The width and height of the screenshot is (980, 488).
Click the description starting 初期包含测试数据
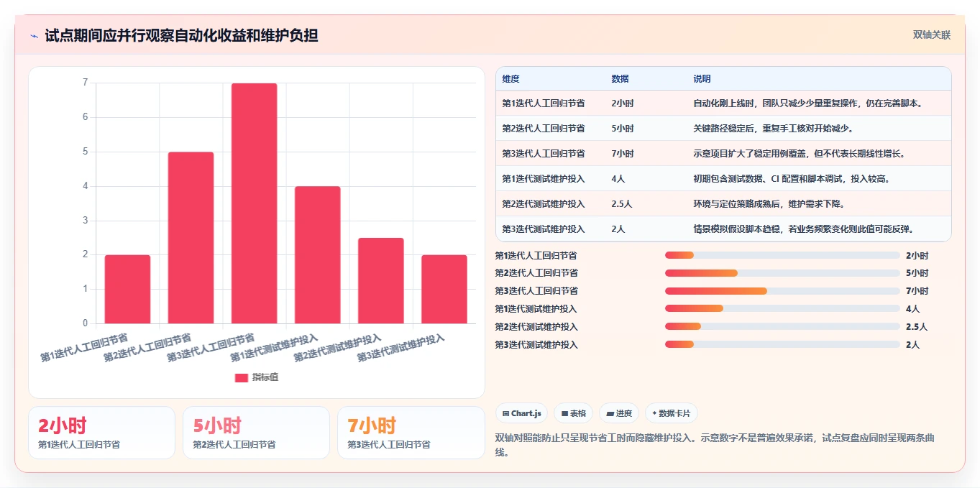tap(792, 179)
